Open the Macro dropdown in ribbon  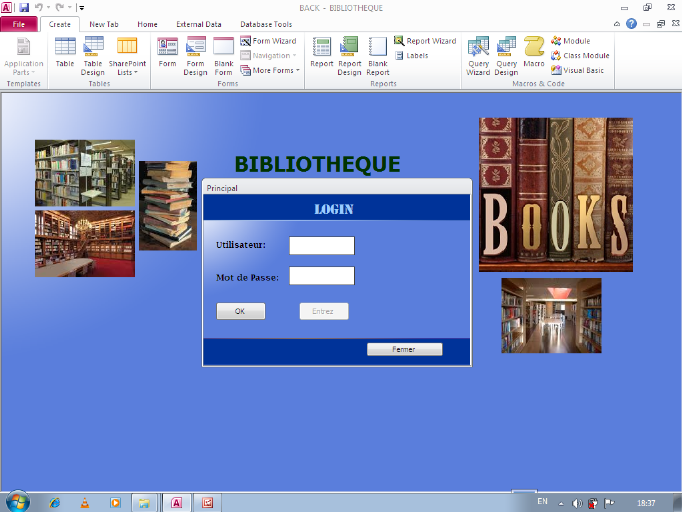click(534, 54)
